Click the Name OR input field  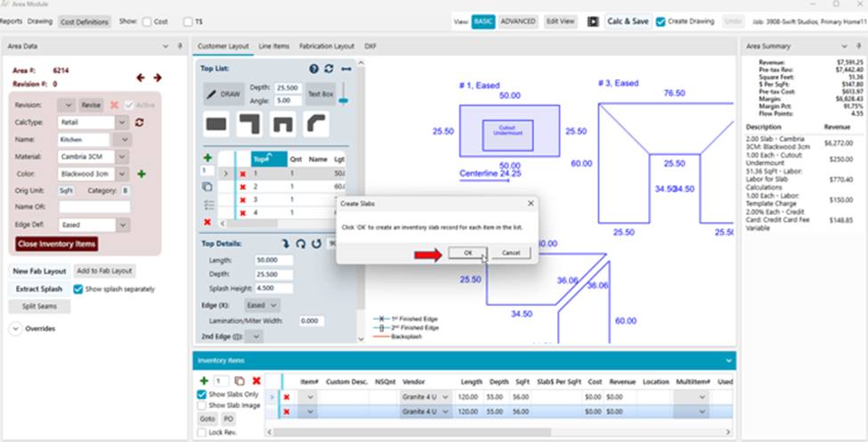click(94, 207)
